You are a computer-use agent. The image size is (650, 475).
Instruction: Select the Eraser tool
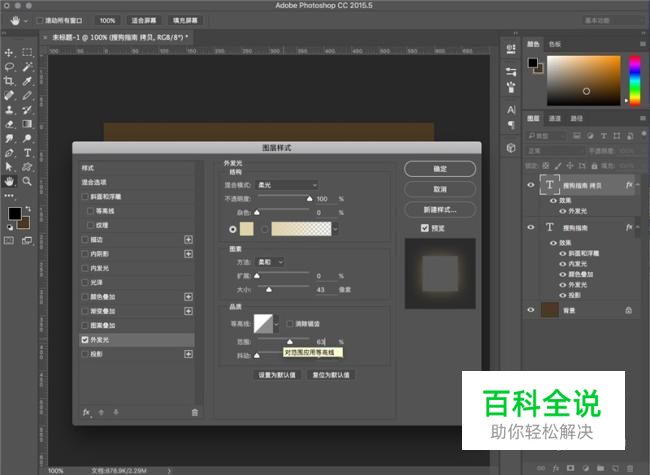9,124
